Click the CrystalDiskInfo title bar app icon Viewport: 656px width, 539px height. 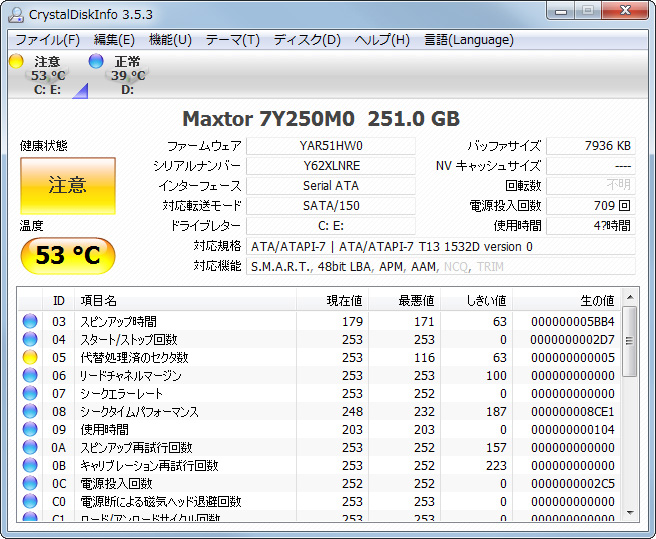[16, 15]
